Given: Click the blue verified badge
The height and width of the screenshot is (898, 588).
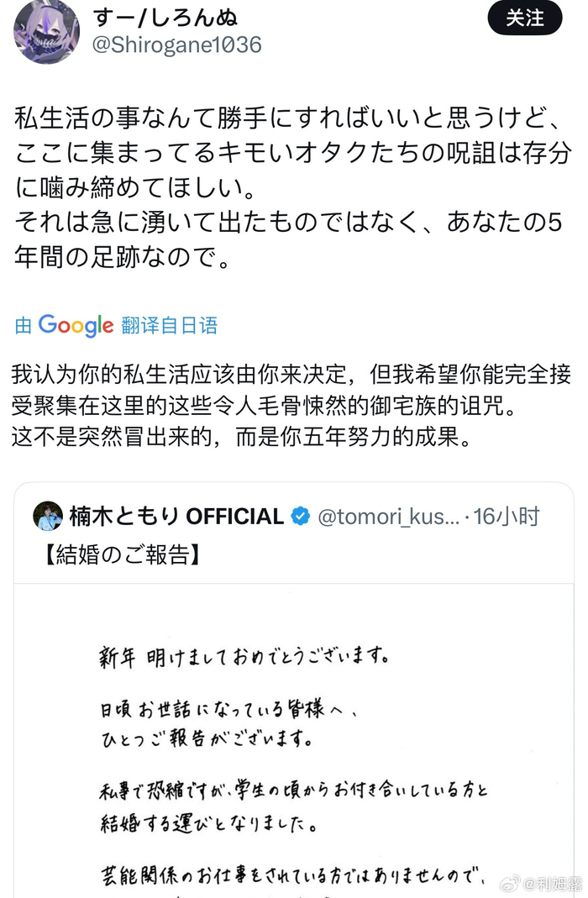Looking at the screenshot, I should tap(300, 517).
